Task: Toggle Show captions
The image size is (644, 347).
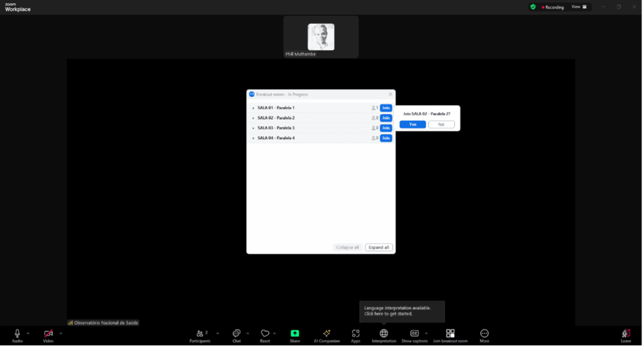Action: pos(414,333)
